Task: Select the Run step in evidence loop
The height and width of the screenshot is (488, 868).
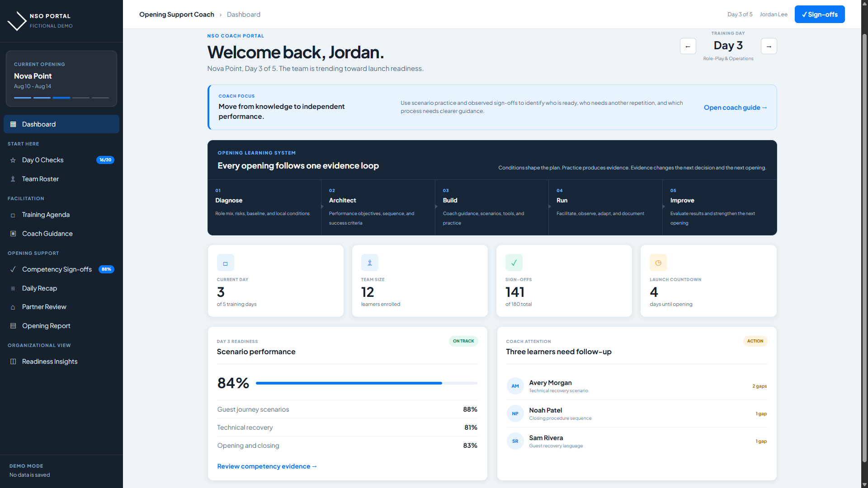Action: pyautogui.click(x=606, y=207)
